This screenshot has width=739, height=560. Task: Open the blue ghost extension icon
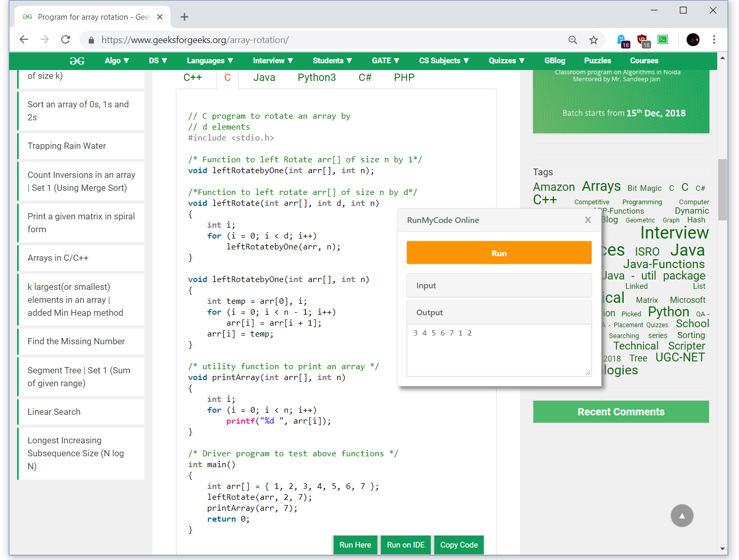pos(622,40)
